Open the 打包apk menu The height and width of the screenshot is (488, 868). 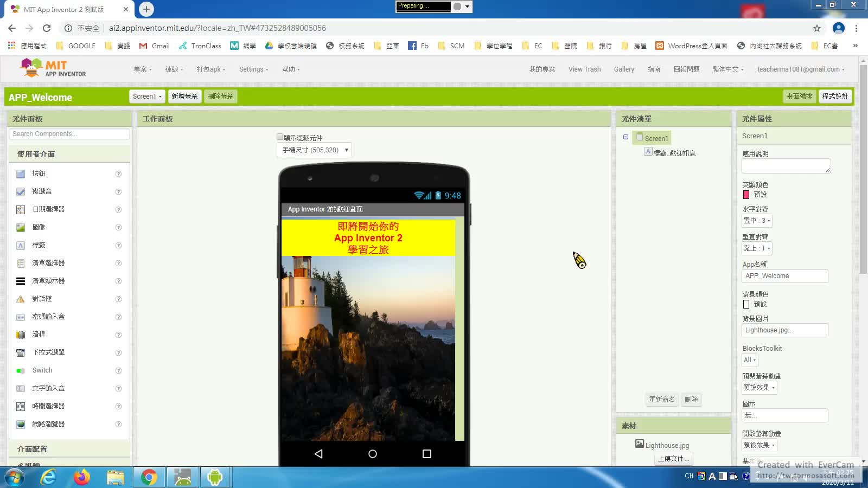[211, 69]
